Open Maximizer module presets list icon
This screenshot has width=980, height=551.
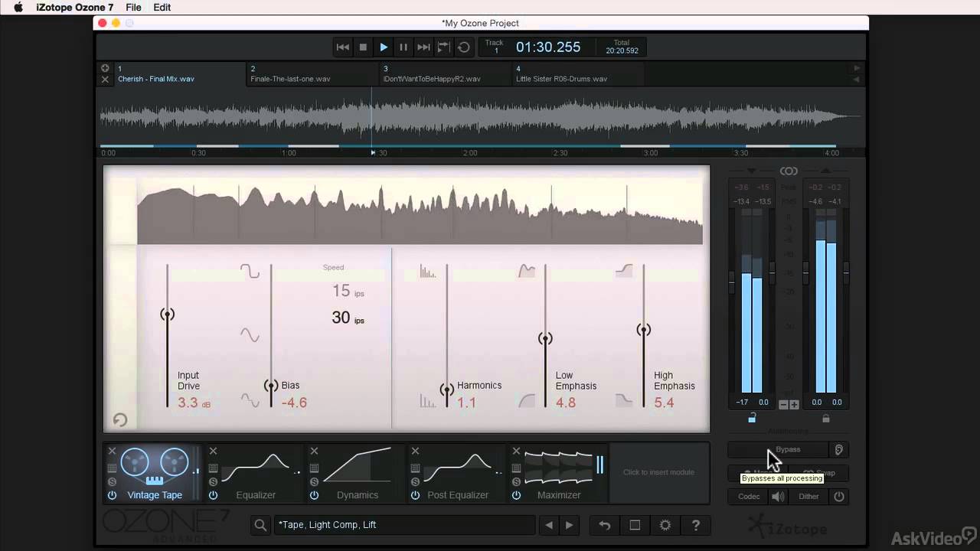(516, 468)
